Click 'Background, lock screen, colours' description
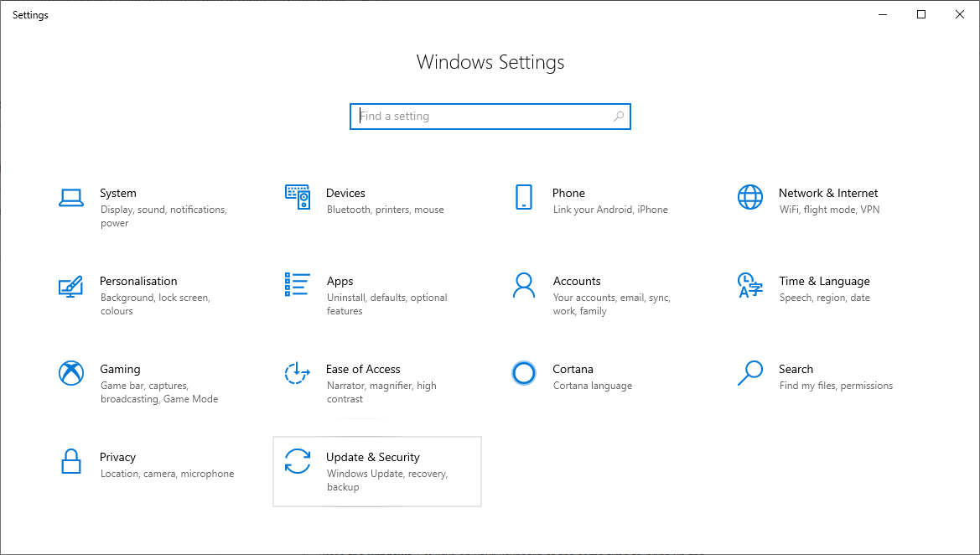Screen dimensions: 980x555 156,304
